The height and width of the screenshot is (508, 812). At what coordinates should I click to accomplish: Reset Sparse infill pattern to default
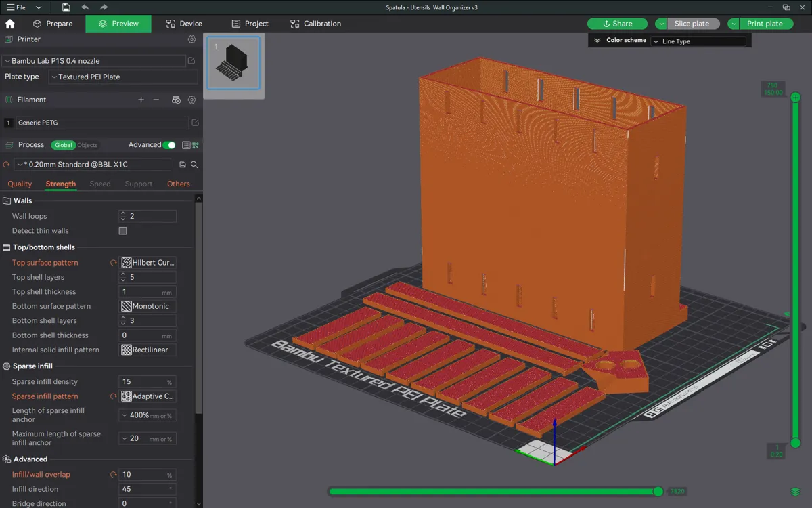click(x=114, y=396)
